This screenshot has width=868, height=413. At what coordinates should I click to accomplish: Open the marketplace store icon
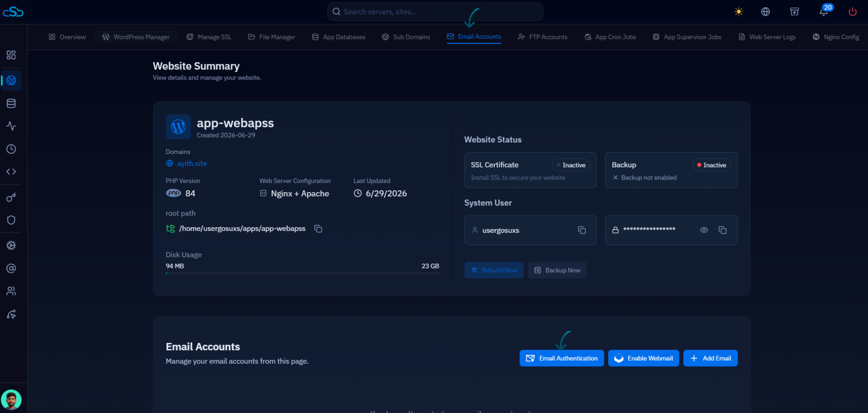coord(794,12)
